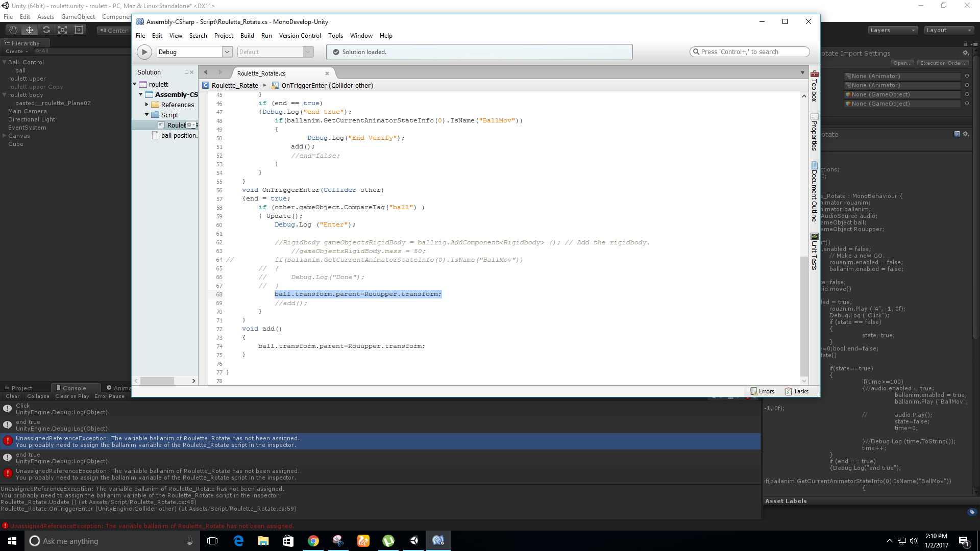Viewport: 980px width, 551px height.
Task: Pick object for first None (Animator) field
Action: (967, 76)
